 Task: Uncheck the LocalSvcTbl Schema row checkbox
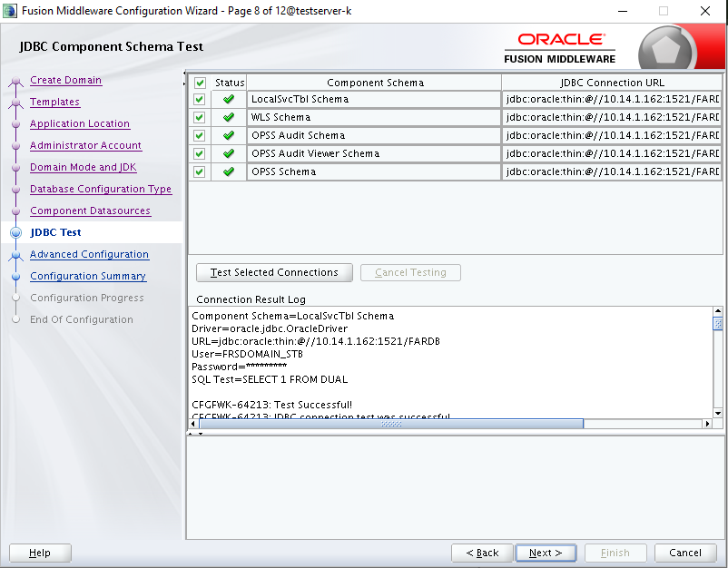click(200, 99)
